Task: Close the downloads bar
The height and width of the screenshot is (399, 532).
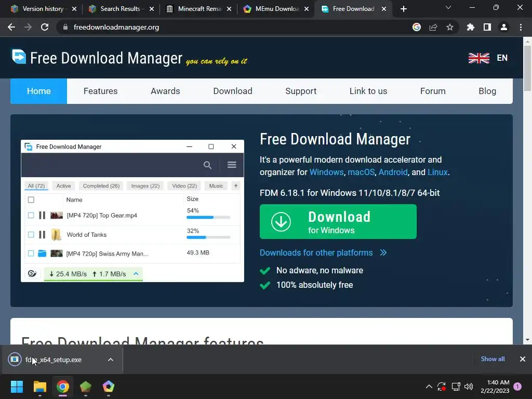Action: (523, 359)
